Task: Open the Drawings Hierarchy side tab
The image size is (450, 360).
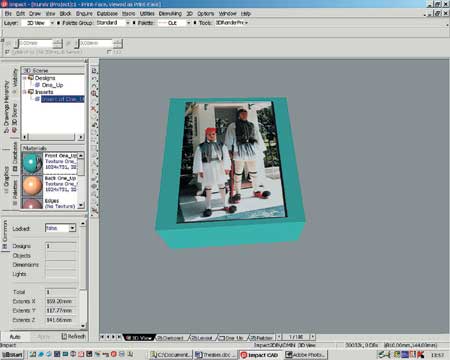Action: coord(6,107)
